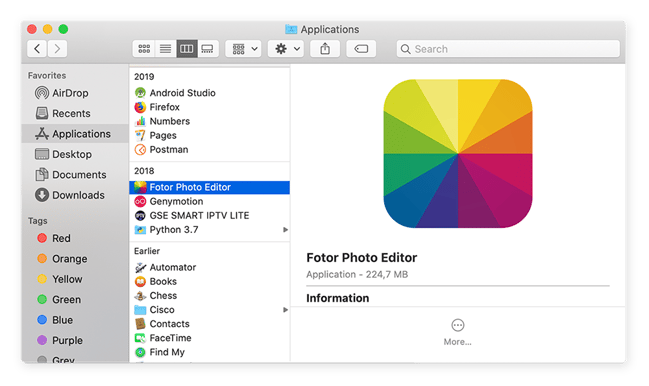Click the Information section heading
This screenshot has width=649, height=386.
pyautogui.click(x=338, y=298)
